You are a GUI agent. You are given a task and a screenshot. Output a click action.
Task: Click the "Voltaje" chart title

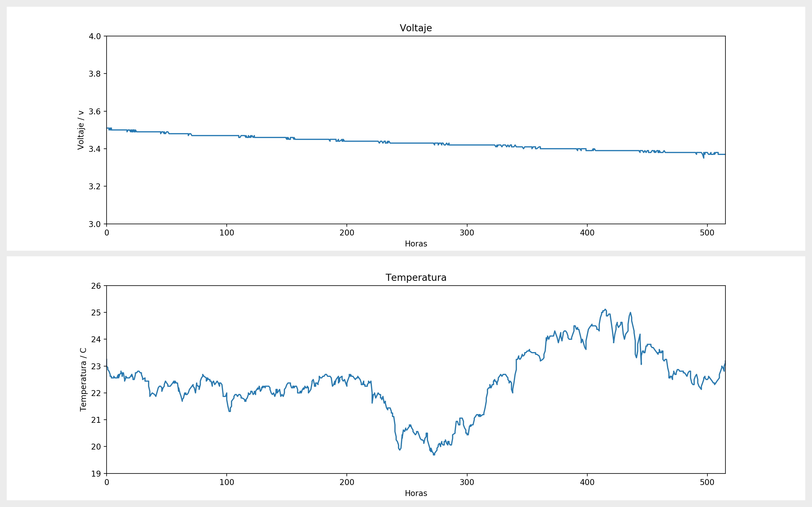416,28
